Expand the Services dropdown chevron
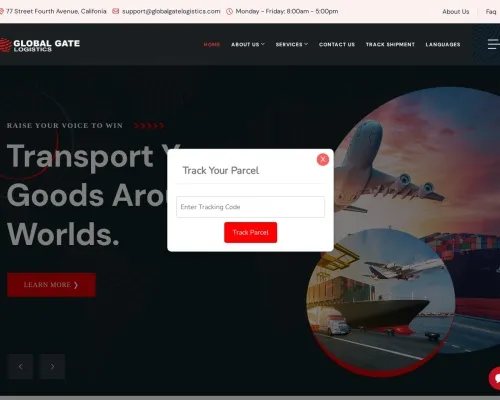 click(x=306, y=44)
